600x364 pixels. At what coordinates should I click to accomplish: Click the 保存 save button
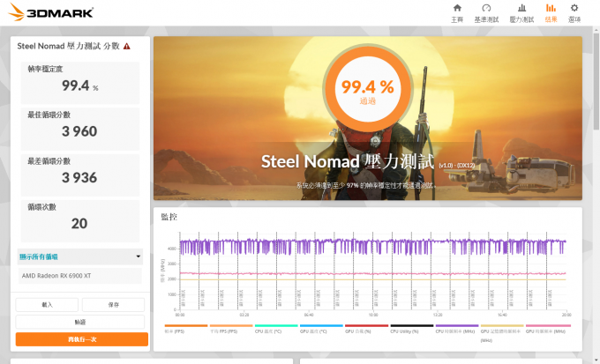click(x=113, y=305)
